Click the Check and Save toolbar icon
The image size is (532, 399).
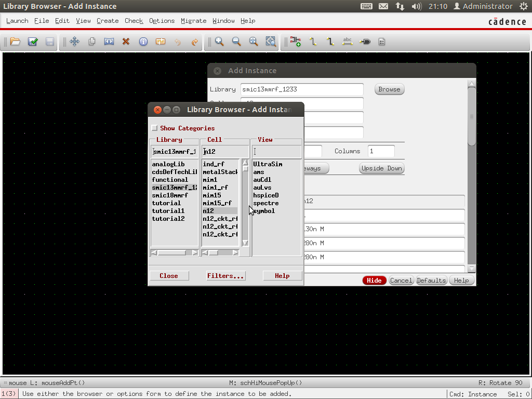(33, 42)
